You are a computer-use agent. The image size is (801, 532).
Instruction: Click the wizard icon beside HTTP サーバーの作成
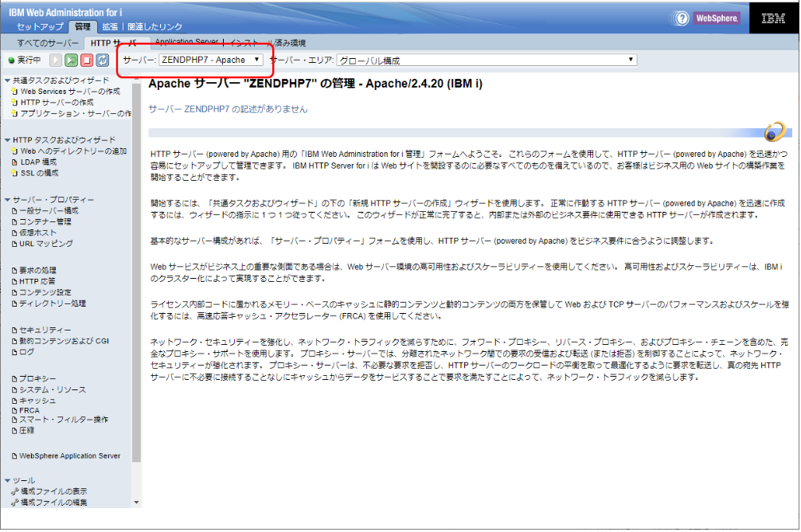pos(14,103)
